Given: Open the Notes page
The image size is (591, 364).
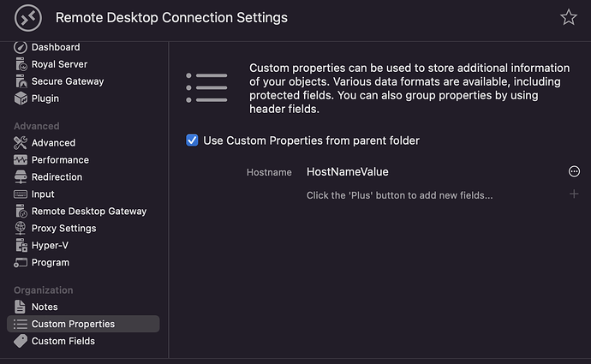Looking at the screenshot, I should (45, 307).
